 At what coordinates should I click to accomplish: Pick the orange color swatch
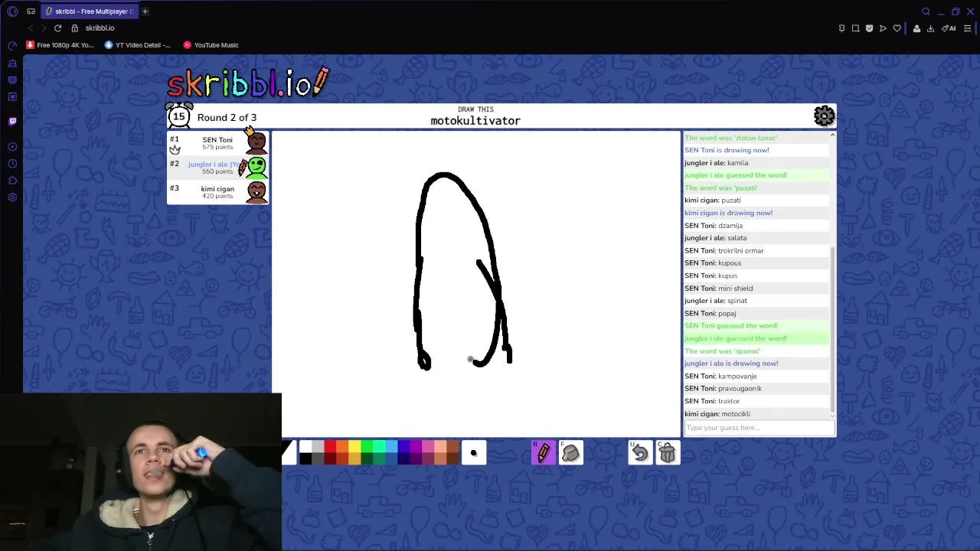click(342, 446)
